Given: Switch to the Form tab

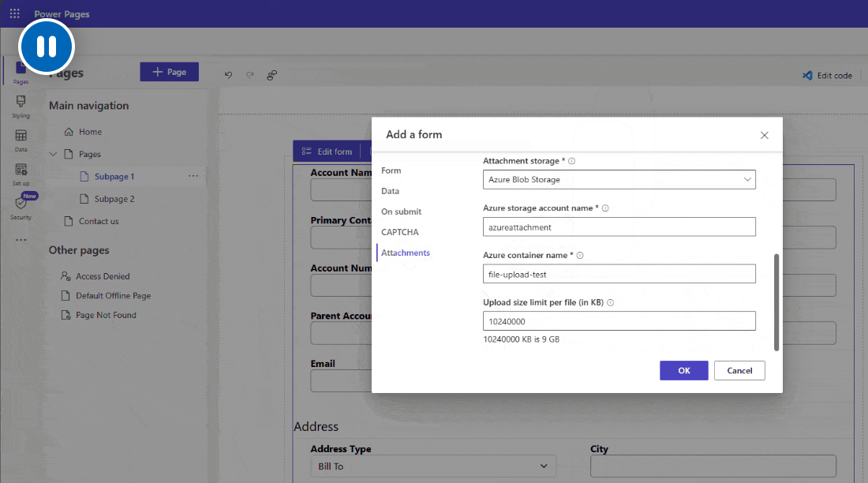Looking at the screenshot, I should [x=391, y=170].
